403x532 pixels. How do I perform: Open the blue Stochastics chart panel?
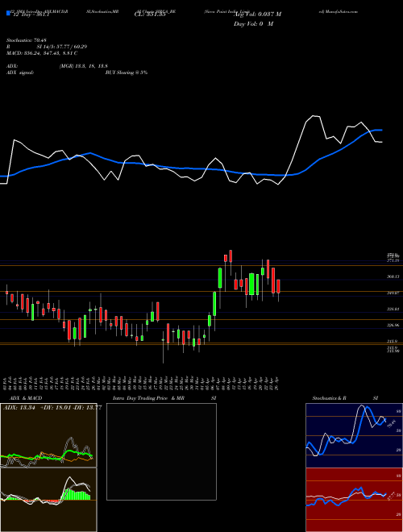(x=354, y=435)
